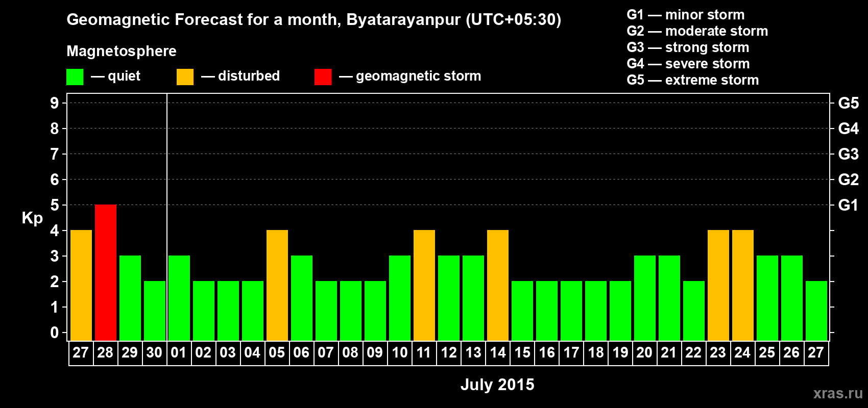Screen dimensions: 868x408
Task: Click the G5 label on right axis
Action: point(848,103)
